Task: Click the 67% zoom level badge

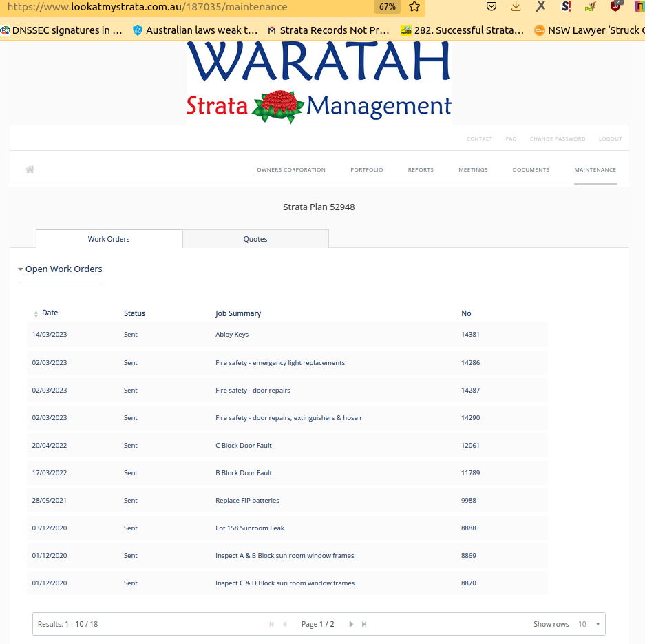Action: (x=388, y=7)
